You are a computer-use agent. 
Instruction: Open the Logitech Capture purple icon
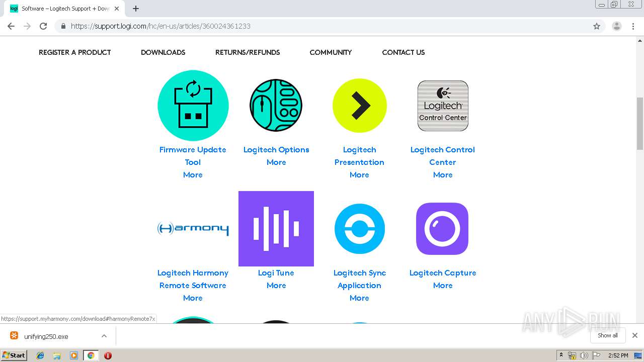pyautogui.click(x=442, y=229)
